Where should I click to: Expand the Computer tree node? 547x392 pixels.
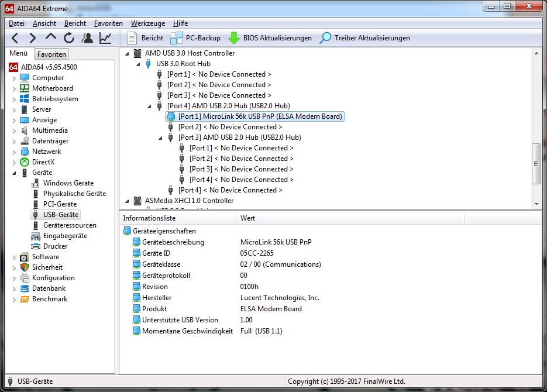(x=14, y=78)
